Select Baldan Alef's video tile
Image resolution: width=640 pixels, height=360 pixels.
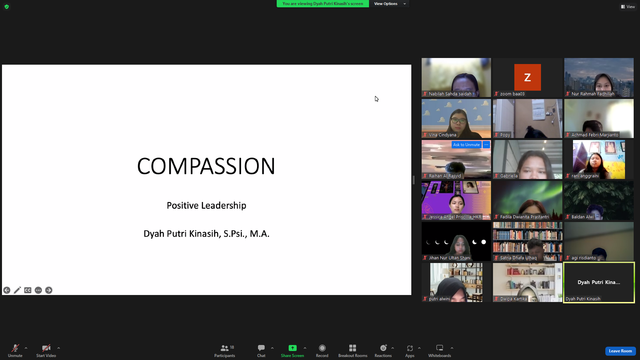[x=599, y=200]
